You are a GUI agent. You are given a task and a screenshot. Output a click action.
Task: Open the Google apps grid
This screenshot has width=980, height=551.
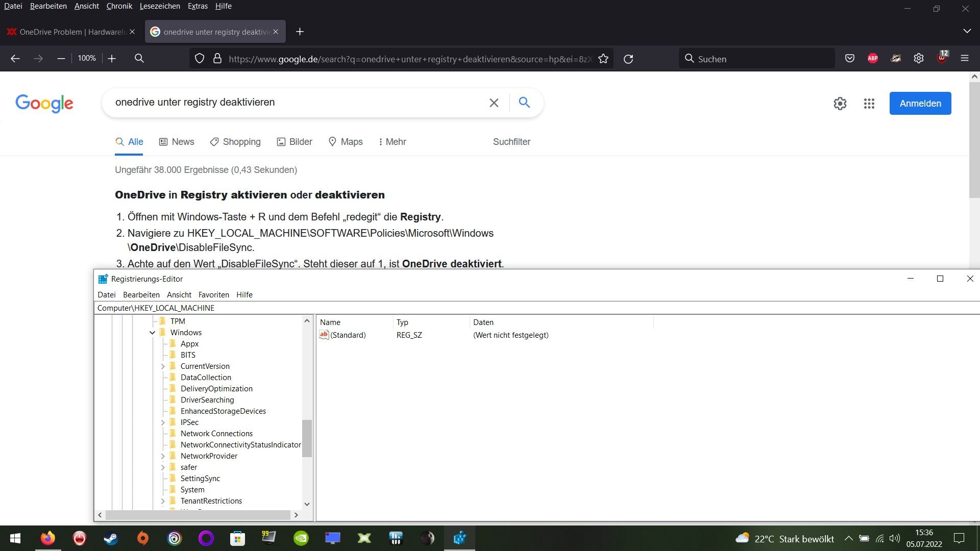869,104
